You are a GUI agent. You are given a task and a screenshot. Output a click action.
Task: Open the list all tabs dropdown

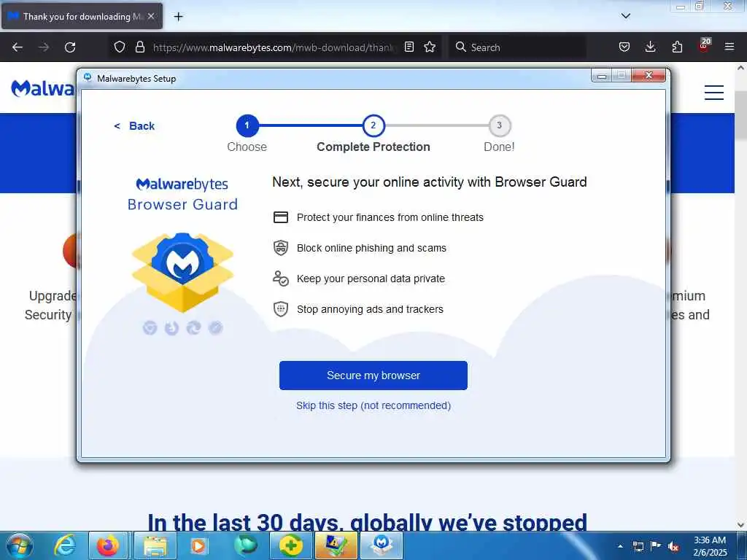[626, 16]
